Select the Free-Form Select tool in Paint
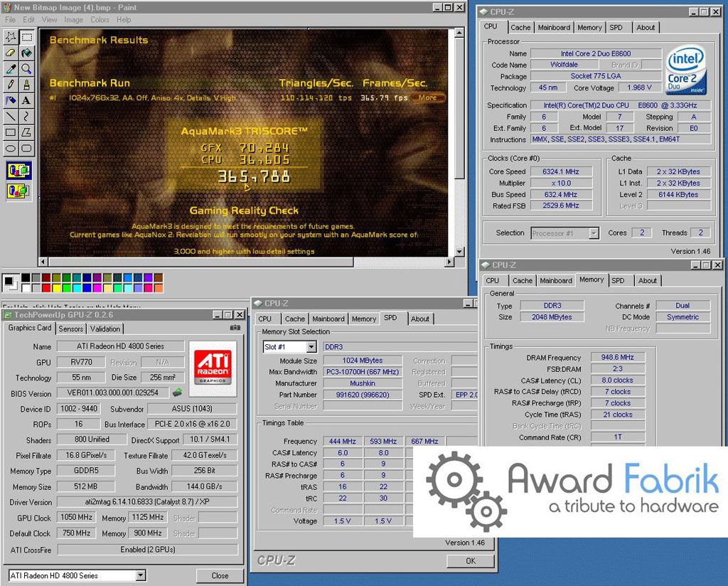 [x=10, y=37]
